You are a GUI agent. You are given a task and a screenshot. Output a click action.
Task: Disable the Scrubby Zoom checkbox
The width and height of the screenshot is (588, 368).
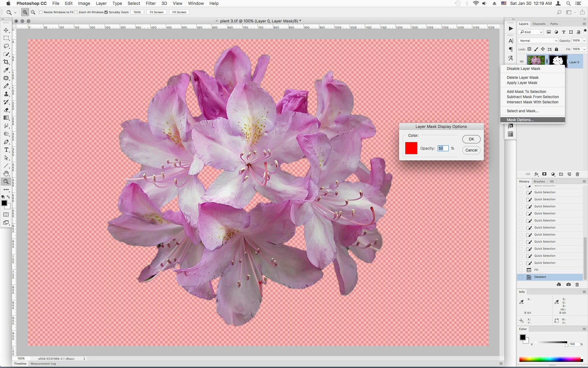click(106, 12)
